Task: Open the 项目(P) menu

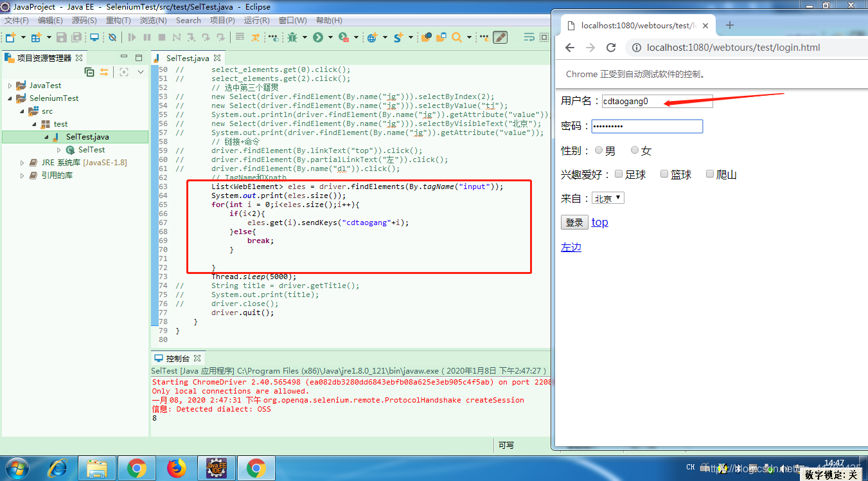Action: (x=222, y=21)
